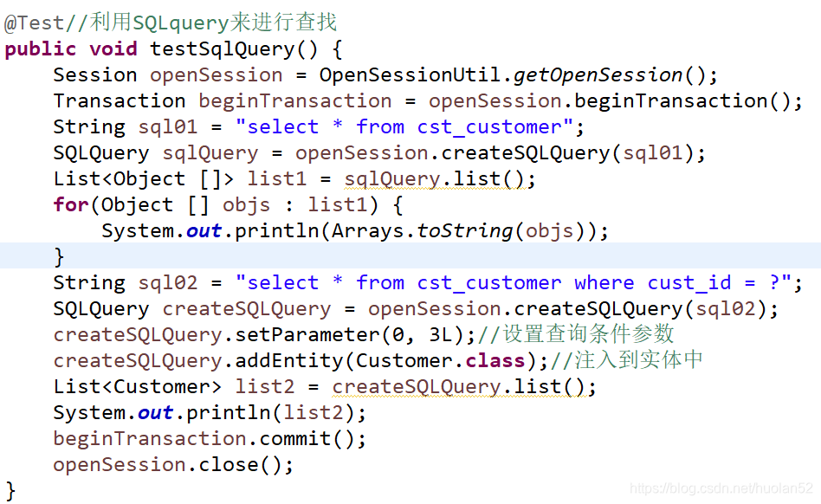
Task: Click 'where cust_id = ?' in sql02 string
Action: pyautogui.click(x=677, y=283)
